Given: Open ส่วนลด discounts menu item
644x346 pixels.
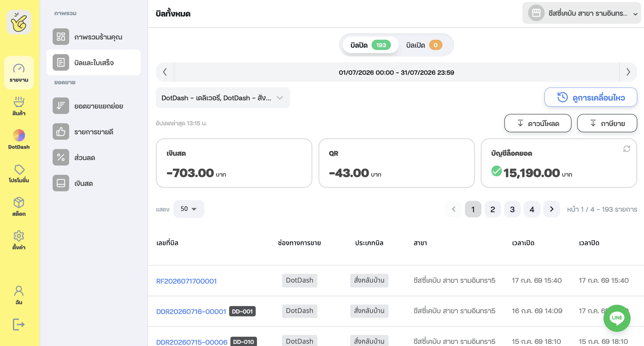Looking at the screenshot, I should (x=93, y=157).
